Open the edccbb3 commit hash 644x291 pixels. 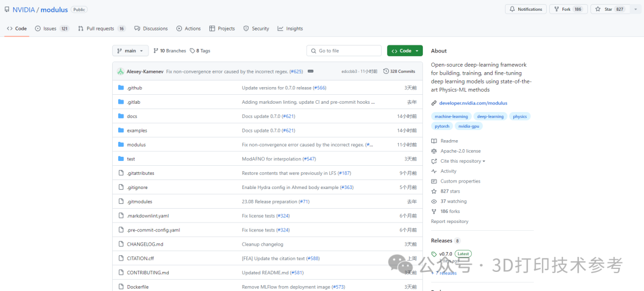[x=349, y=72]
